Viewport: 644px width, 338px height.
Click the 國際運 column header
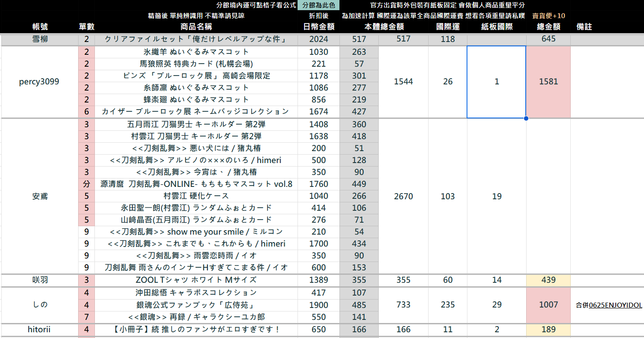(x=448, y=27)
